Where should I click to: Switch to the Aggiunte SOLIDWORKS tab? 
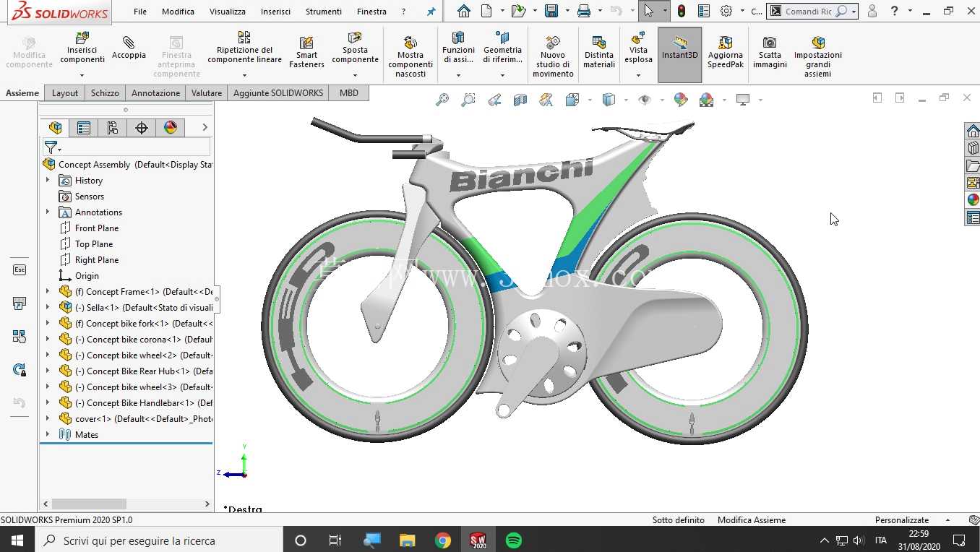click(x=278, y=93)
